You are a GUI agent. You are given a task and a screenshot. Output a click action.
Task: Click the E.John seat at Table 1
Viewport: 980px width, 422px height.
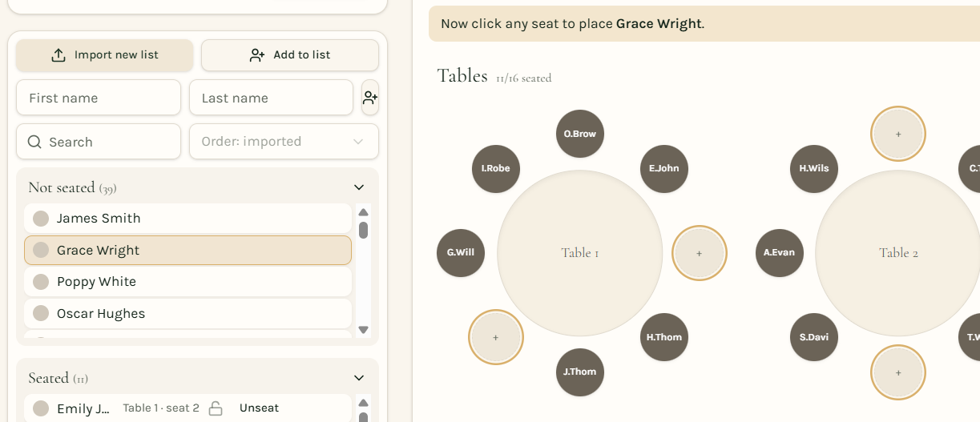tap(664, 169)
